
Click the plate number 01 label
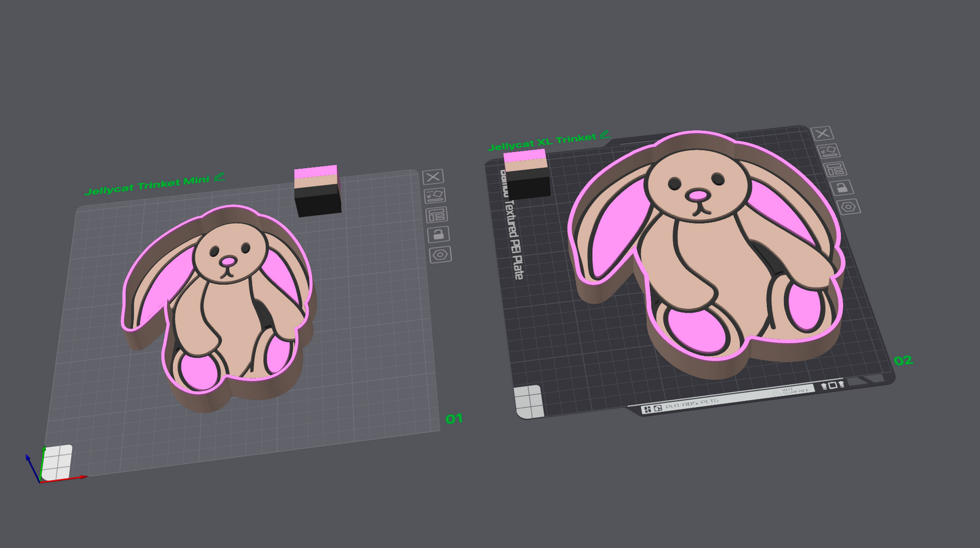click(454, 418)
